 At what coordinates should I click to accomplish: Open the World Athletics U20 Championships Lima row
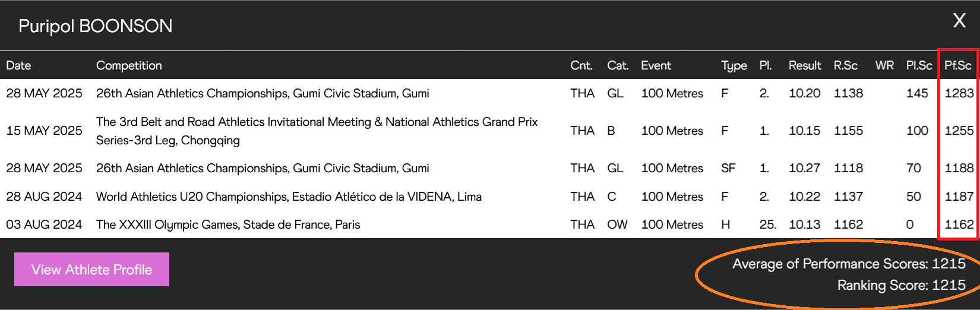tap(490, 197)
